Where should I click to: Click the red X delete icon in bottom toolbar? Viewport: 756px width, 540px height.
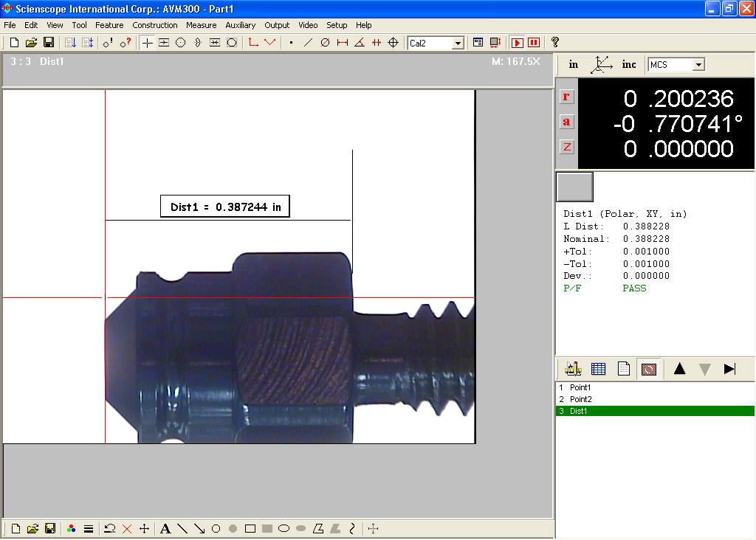pyautogui.click(x=127, y=529)
